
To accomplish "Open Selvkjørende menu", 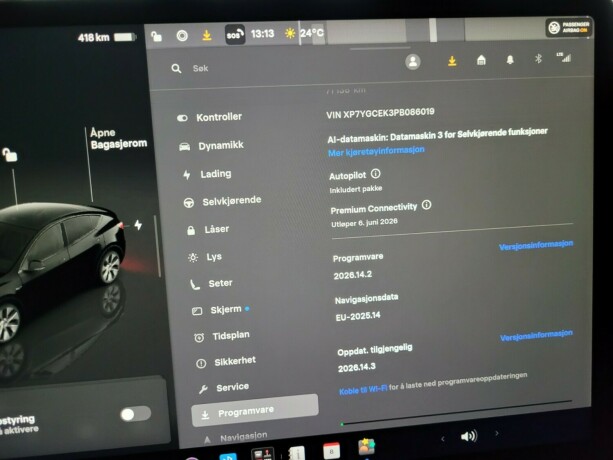I will pos(222,201).
